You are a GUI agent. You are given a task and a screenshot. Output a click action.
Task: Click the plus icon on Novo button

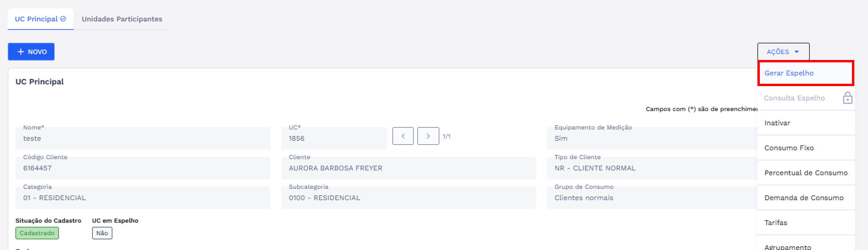coord(21,51)
